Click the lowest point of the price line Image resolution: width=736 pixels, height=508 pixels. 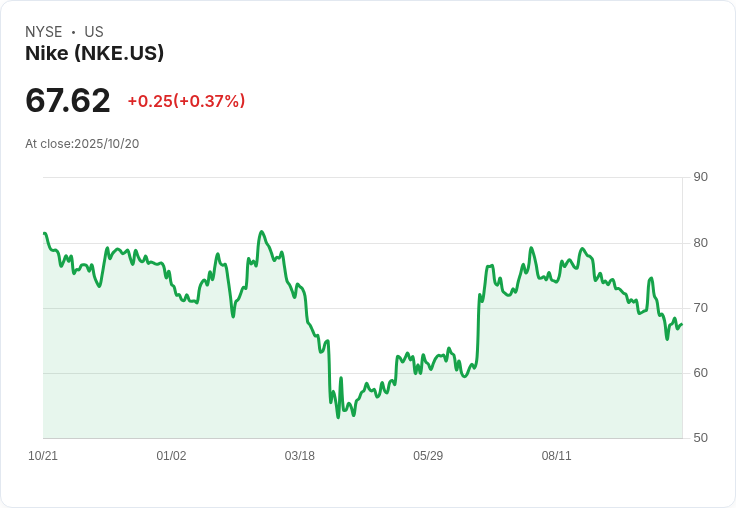pyautogui.click(x=338, y=417)
